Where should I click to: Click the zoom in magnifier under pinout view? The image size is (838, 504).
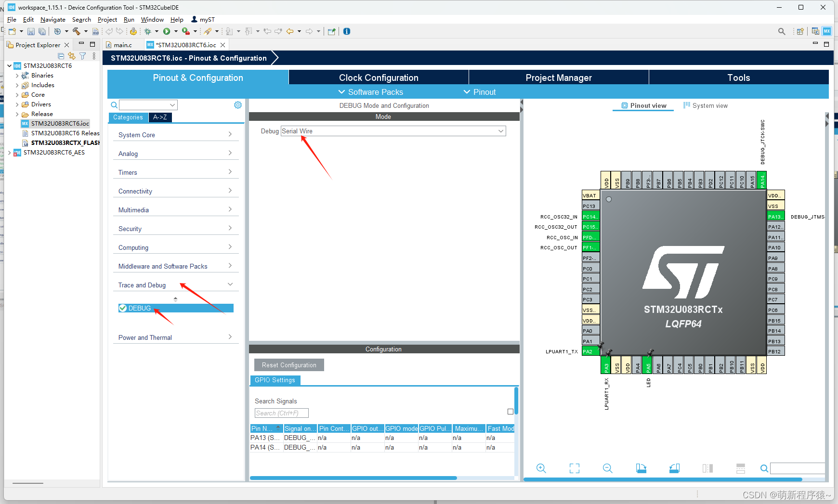(540, 468)
